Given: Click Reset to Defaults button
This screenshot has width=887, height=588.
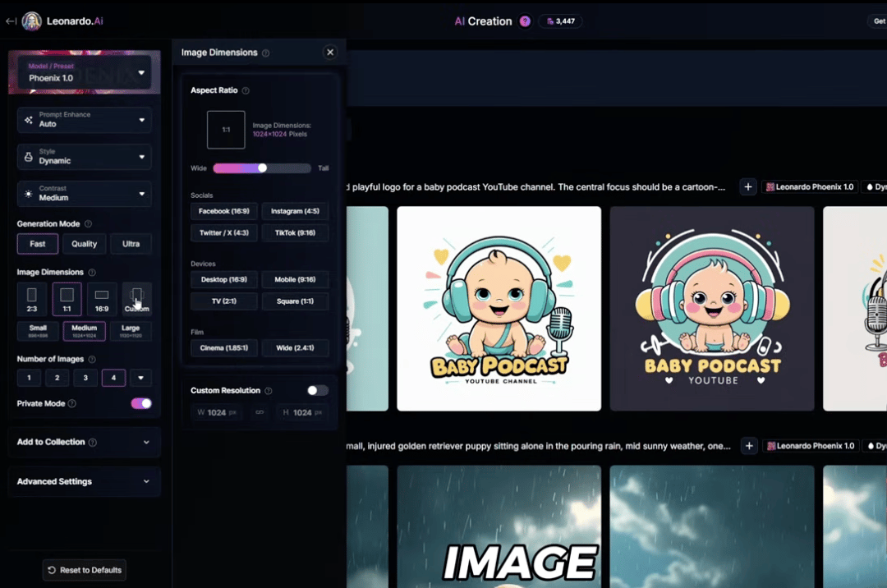Looking at the screenshot, I should [x=85, y=570].
